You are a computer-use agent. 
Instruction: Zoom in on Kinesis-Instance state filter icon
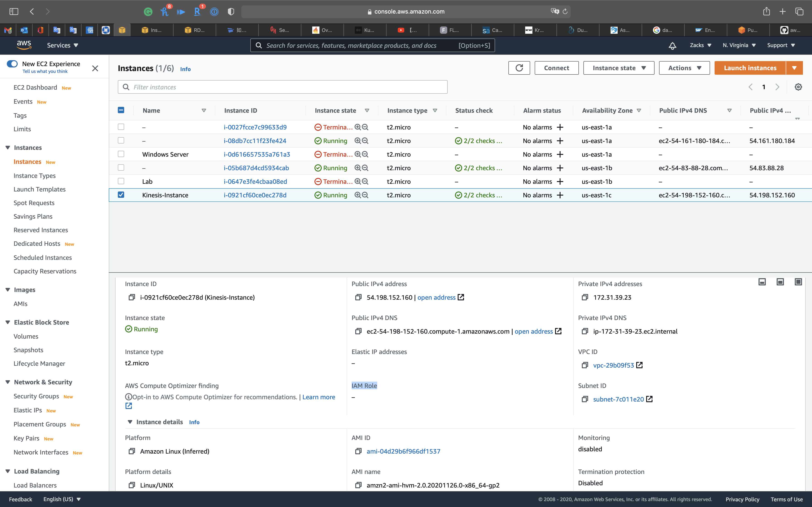pyautogui.click(x=358, y=195)
